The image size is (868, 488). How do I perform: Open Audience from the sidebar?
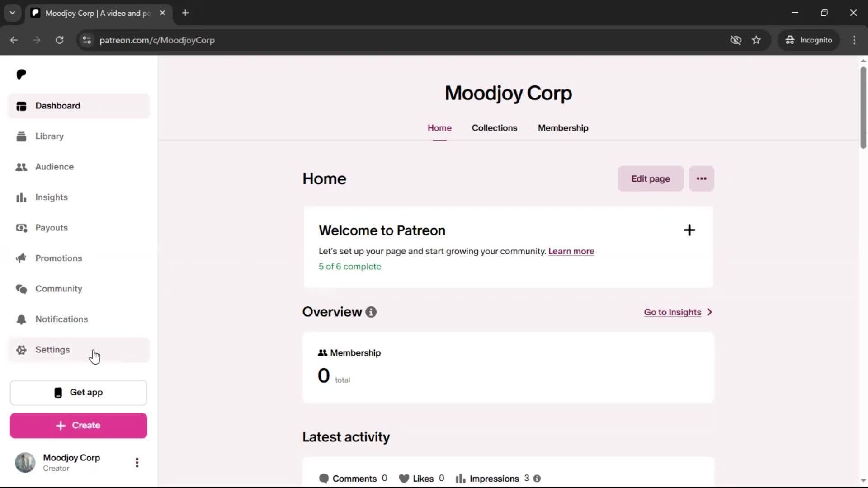point(54,167)
